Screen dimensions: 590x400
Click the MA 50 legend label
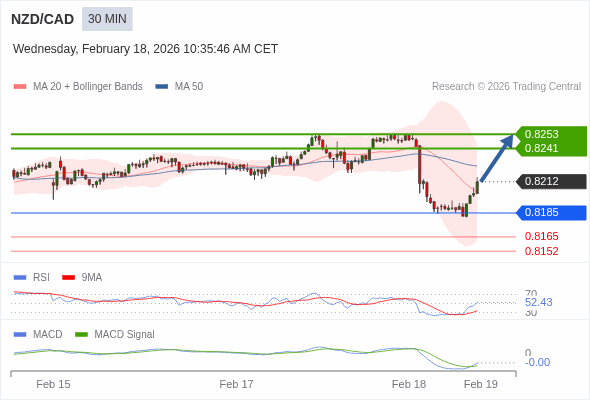[x=189, y=87]
